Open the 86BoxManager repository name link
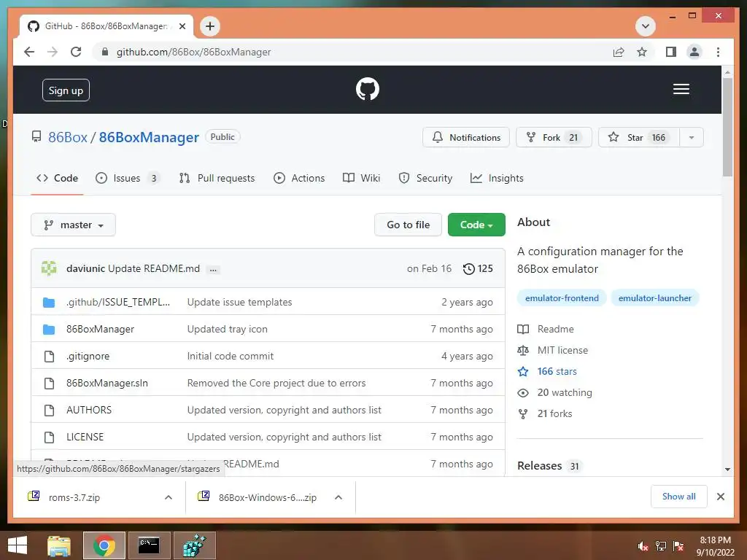This screenshot has width=747, height=560. (149, 137)
